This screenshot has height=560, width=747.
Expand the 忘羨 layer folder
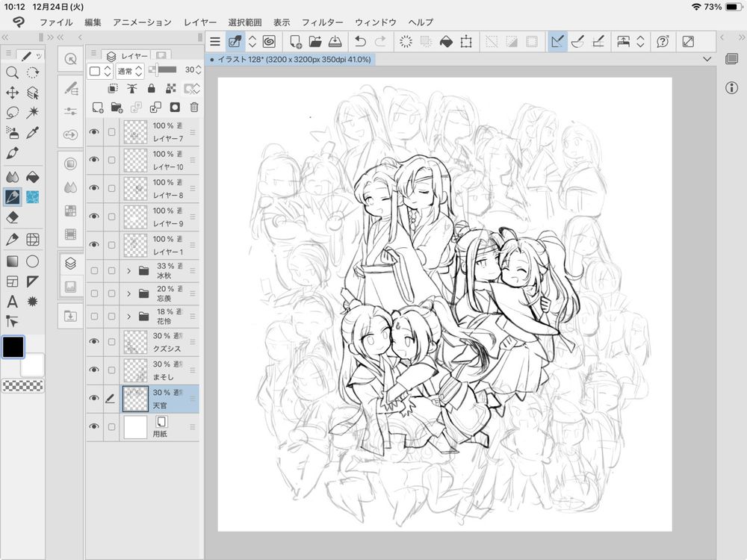click(x=128, y=293)
